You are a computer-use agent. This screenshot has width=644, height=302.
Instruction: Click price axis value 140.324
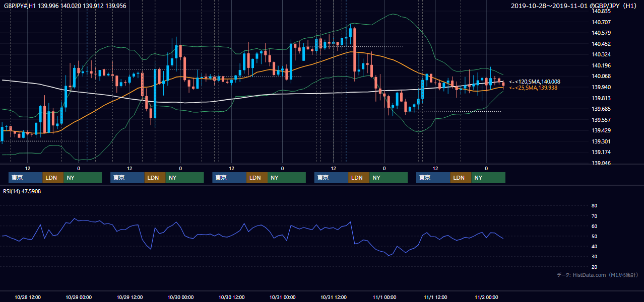602,54
